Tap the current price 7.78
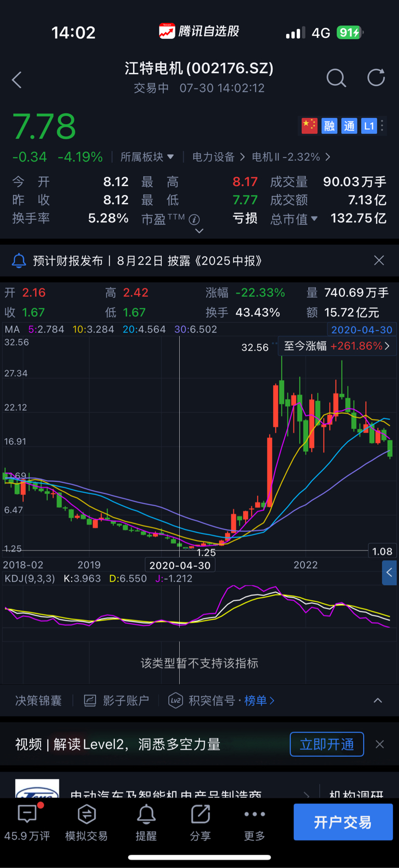The image size is (399, 868). [44, 126]
